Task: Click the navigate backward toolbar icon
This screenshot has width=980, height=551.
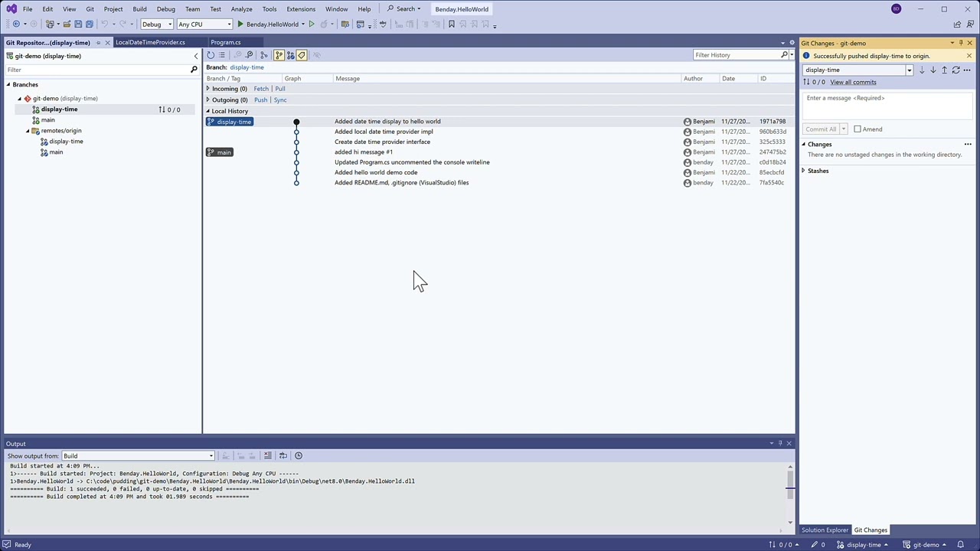Action: point(15,24)
